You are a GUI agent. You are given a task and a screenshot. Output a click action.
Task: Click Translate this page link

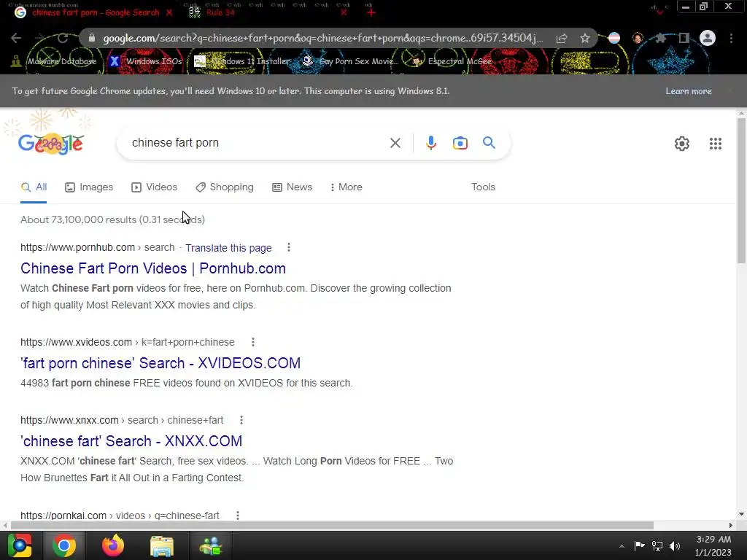[228, 248]
